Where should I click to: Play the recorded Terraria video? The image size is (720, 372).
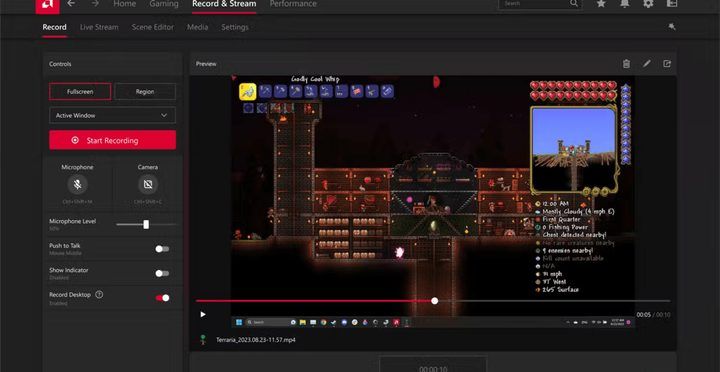click(202, 315)
